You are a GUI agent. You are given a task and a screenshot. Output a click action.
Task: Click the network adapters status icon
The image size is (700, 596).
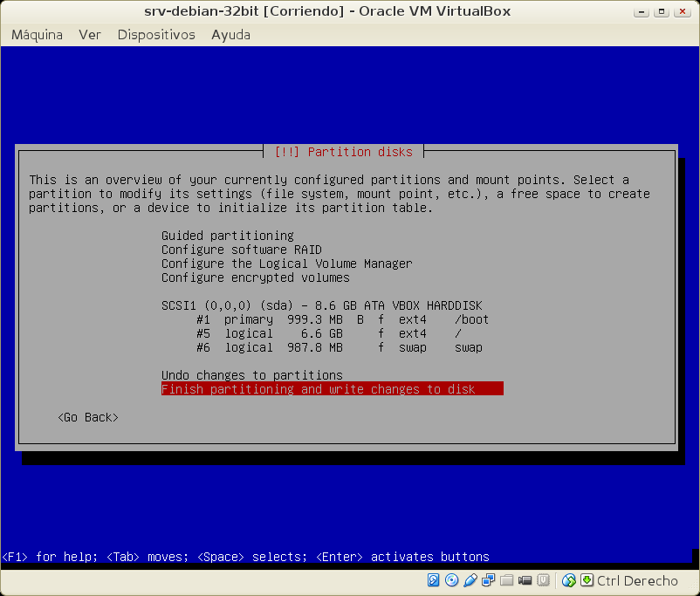coord(489,580)
